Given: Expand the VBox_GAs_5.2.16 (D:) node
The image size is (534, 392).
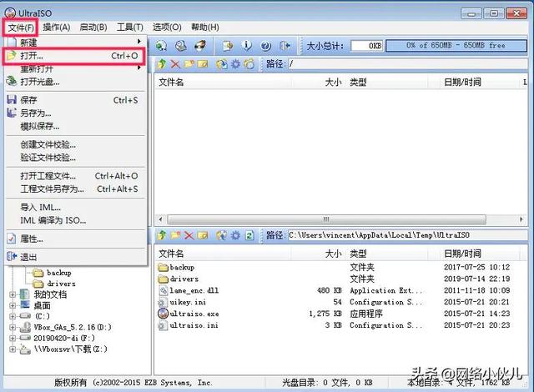Looking at the screenshot, I should (13, 327).
